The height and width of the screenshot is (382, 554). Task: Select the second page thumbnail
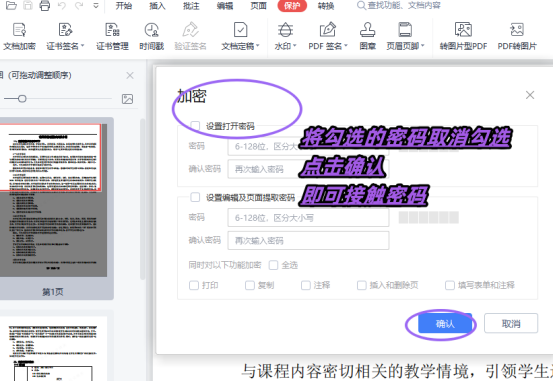pos(53,348)
